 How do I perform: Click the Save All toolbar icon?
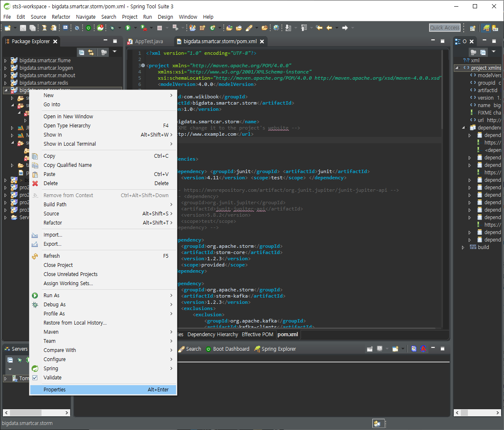click(x=32, y=28)
